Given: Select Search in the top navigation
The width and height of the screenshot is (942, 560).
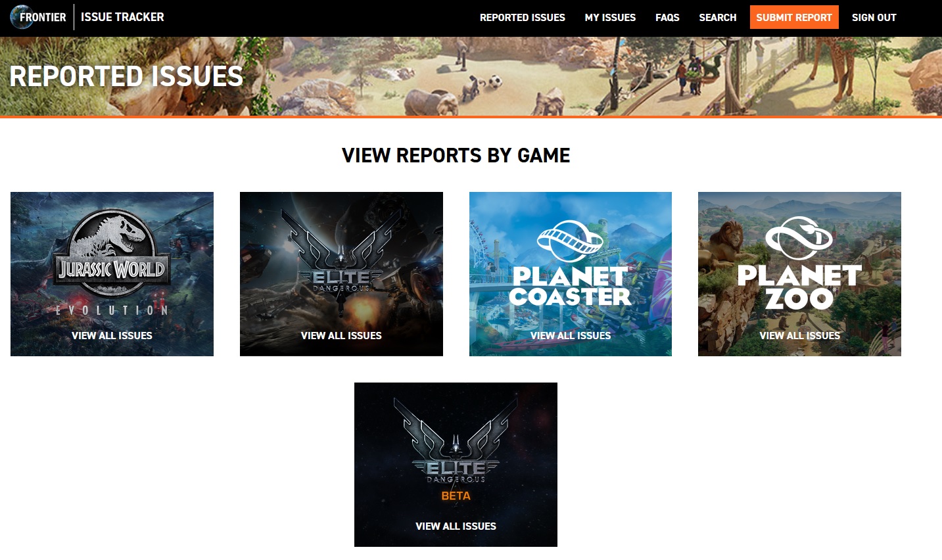Looking at the screenshot, I should point(717,18).
